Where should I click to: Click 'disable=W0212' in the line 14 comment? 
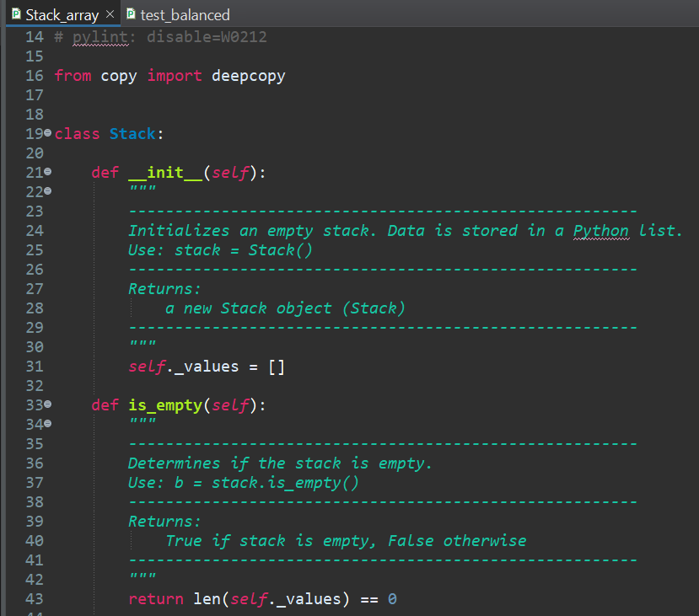pyautogui.click(x=207, y=37)
